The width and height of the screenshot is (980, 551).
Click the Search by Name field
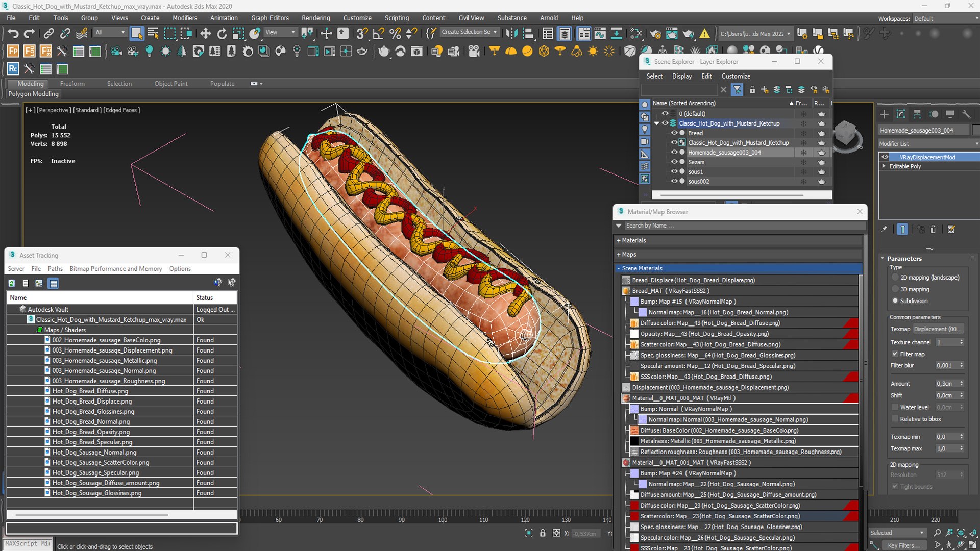744,226
